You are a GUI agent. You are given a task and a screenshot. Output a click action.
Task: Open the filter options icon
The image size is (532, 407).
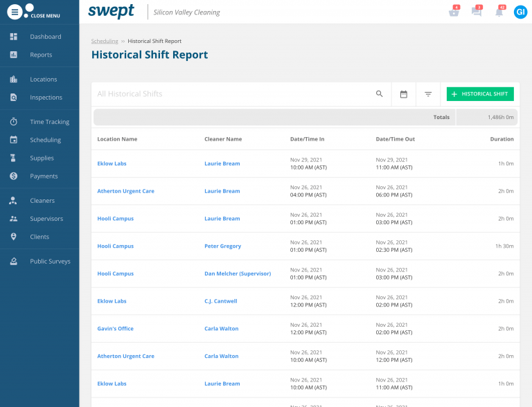428,94
